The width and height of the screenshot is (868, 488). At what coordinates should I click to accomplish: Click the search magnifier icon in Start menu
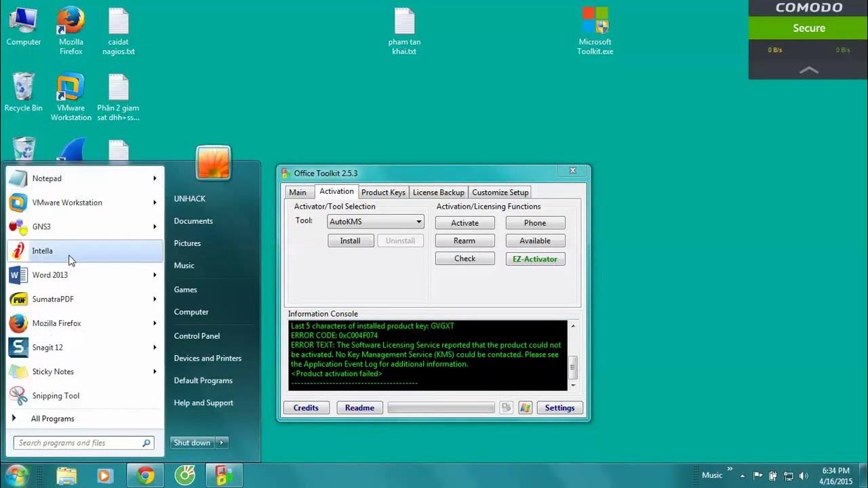click(146, 443)
